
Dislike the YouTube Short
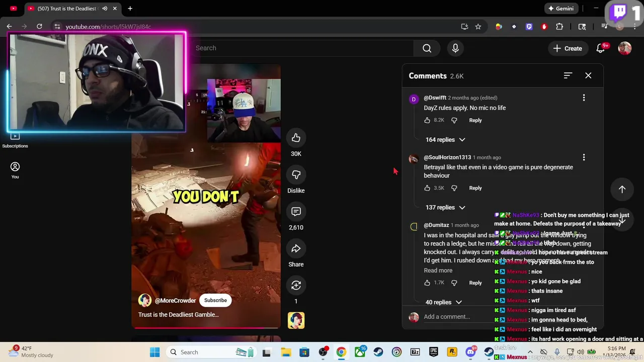(296, 174)
